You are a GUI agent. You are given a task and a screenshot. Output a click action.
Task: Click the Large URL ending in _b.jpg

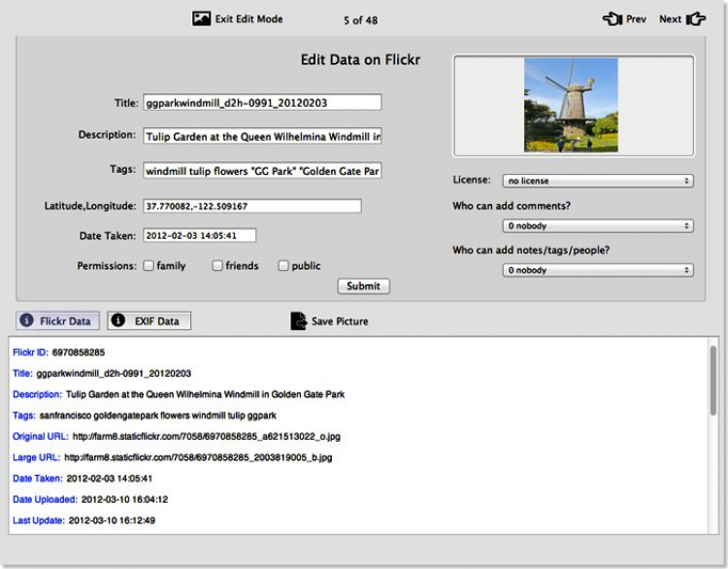click(x=198, y=457)
